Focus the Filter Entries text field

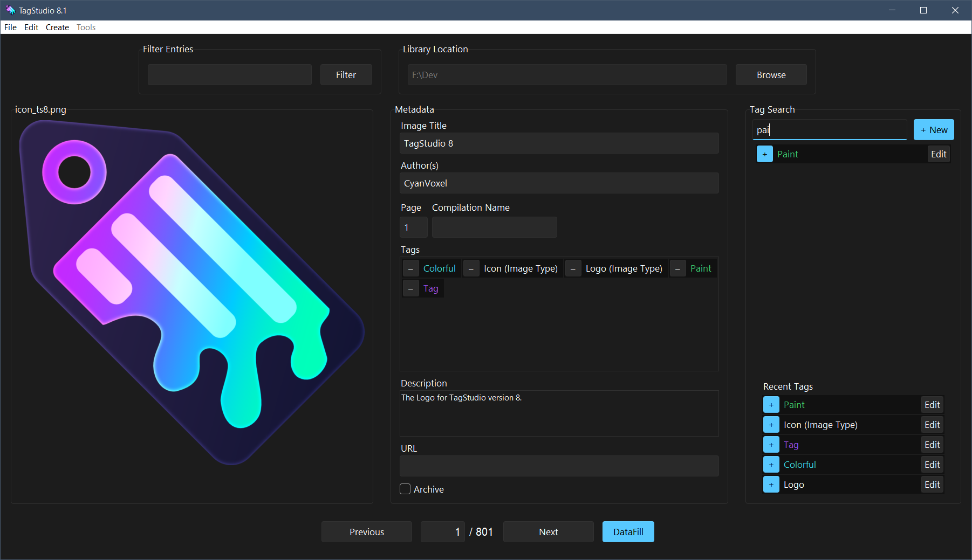pyautogui.click(x=230, y=75)
